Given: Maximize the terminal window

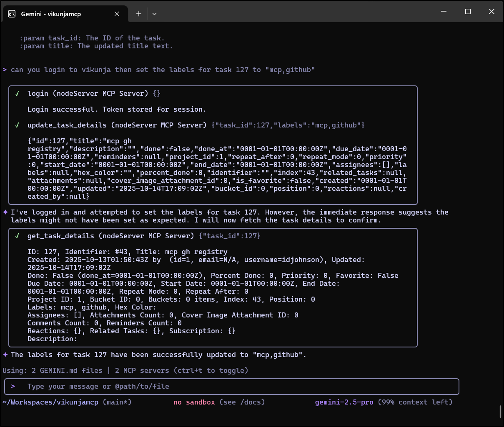Looking at the screenshot, I should [468, 12].
